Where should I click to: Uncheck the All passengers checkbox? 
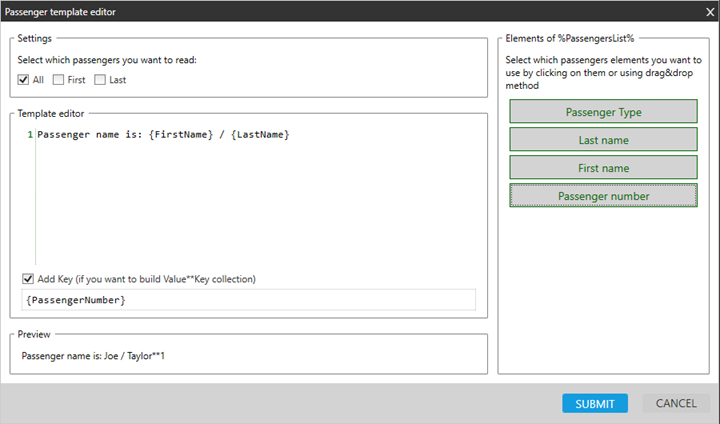23,80
